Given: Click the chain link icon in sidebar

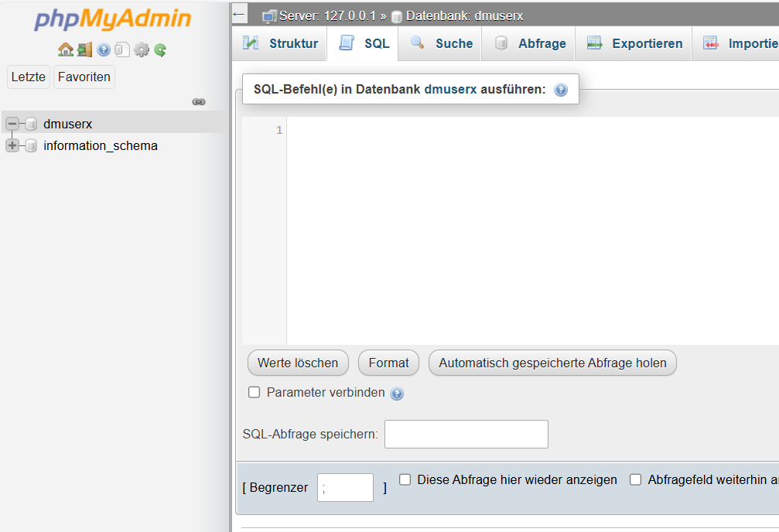Looking at the screenshot, I should pyautogui.click(x=199, y=102).
